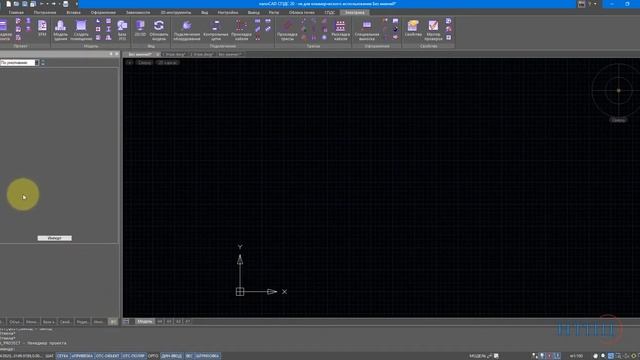Click the Open file icon in quick access
640x360 pixels.
pyautogui.click(x=17, y=4)
